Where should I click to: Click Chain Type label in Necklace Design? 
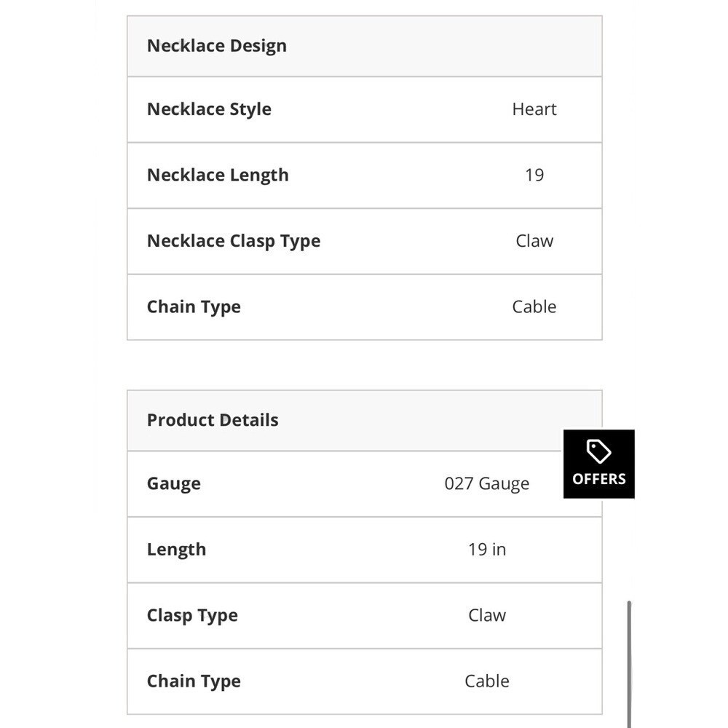coord(194,307)
